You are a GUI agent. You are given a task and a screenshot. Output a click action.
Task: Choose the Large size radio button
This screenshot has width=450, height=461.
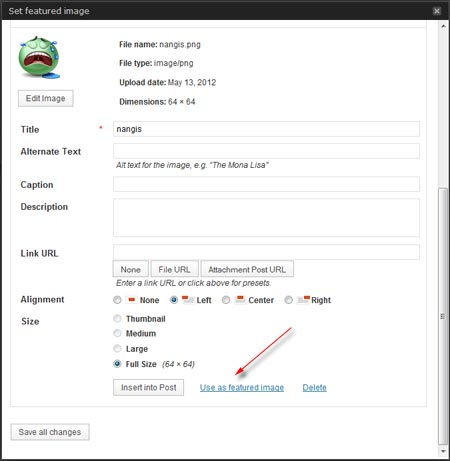tap(117, 349)
